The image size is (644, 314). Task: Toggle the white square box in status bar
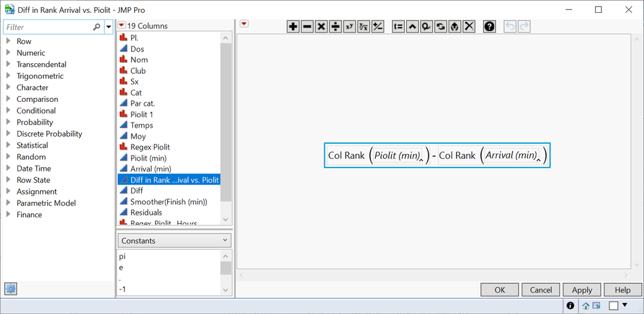614,306
